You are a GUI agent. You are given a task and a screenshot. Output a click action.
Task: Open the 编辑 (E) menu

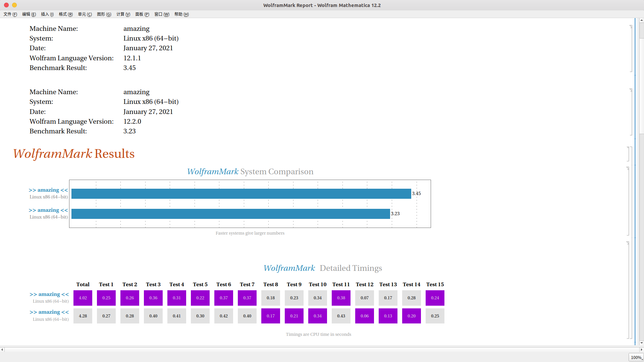coord(29,14)
